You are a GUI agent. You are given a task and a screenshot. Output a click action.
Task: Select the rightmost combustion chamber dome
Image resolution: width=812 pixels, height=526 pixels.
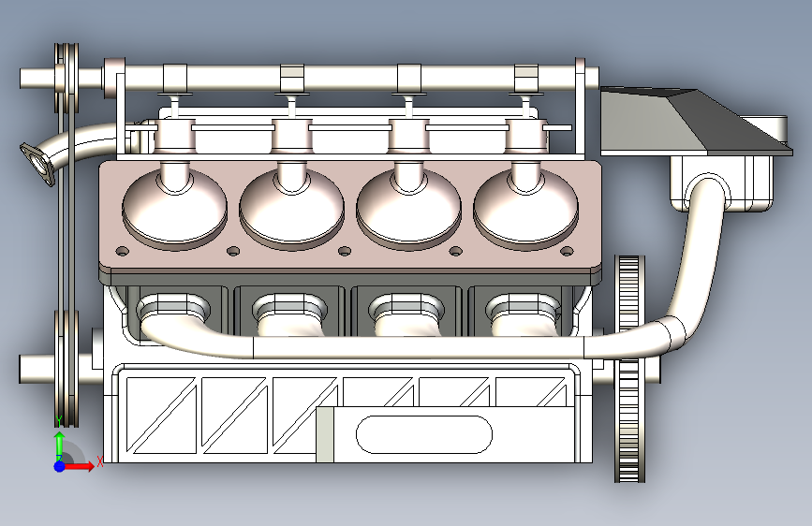click(x=525, y=207)
